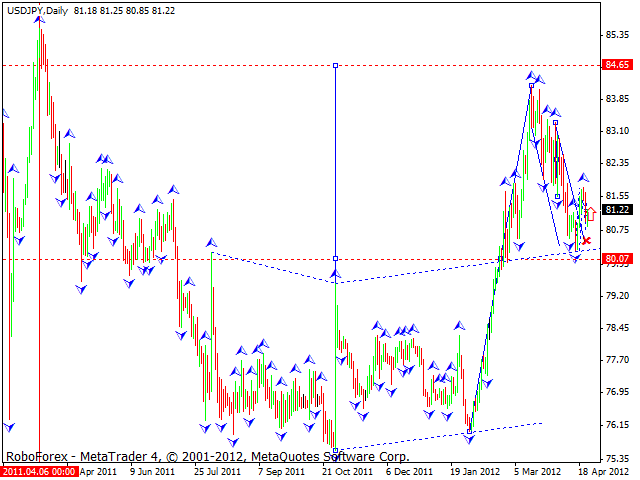The image size is (640, 480).
Task: Click the 21 Oct 2011 date label
Action: tap(347, 471)
